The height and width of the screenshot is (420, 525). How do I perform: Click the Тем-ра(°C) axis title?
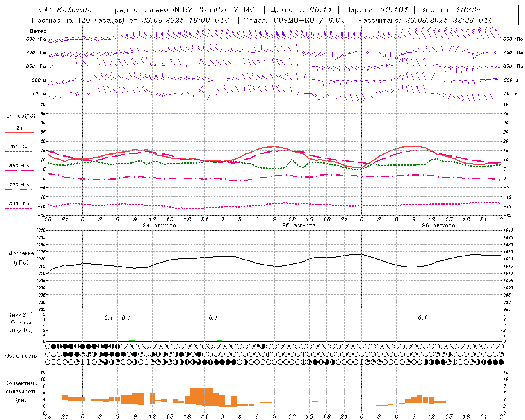[19, 116]
